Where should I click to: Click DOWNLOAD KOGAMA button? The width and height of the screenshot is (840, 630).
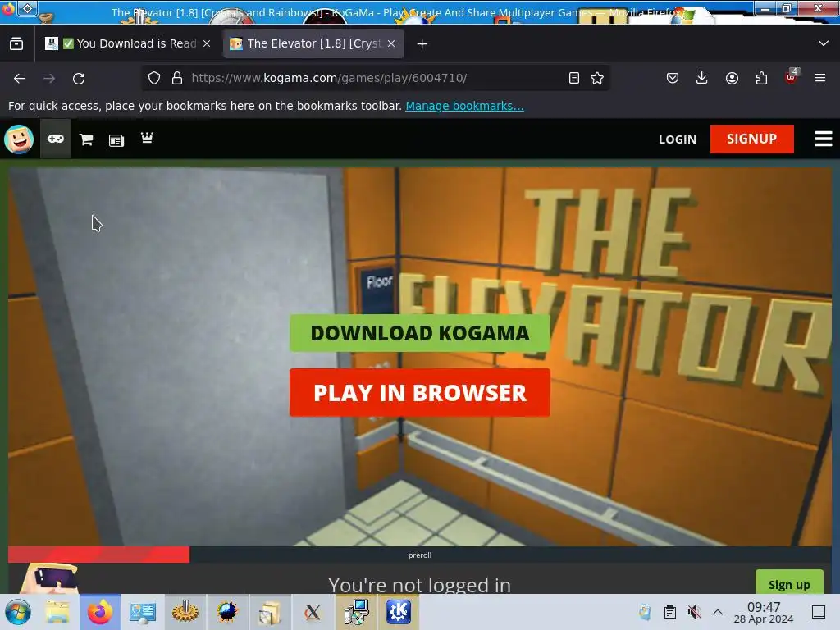click(x=420, y=333)
